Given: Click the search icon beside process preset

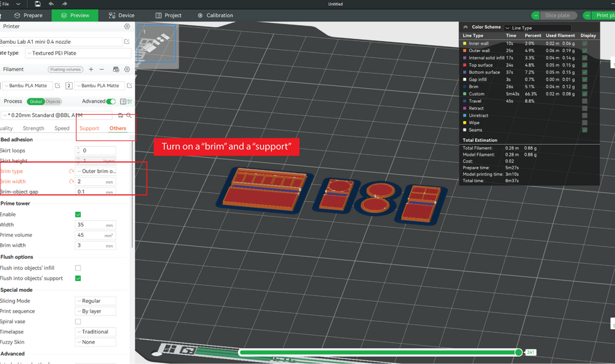Looking at the screenshot, I should [x=129, y=115].
